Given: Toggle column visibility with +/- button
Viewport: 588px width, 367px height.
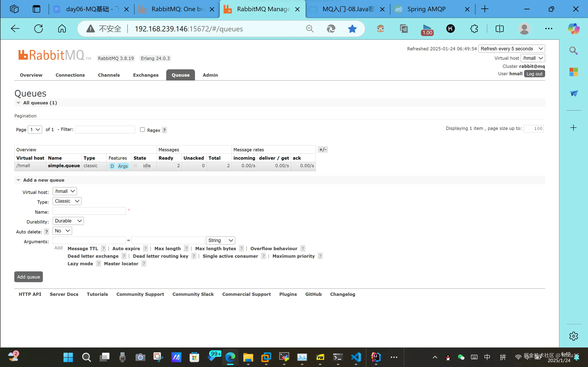Looking at the screenshot, I should (x=323, y=149).
